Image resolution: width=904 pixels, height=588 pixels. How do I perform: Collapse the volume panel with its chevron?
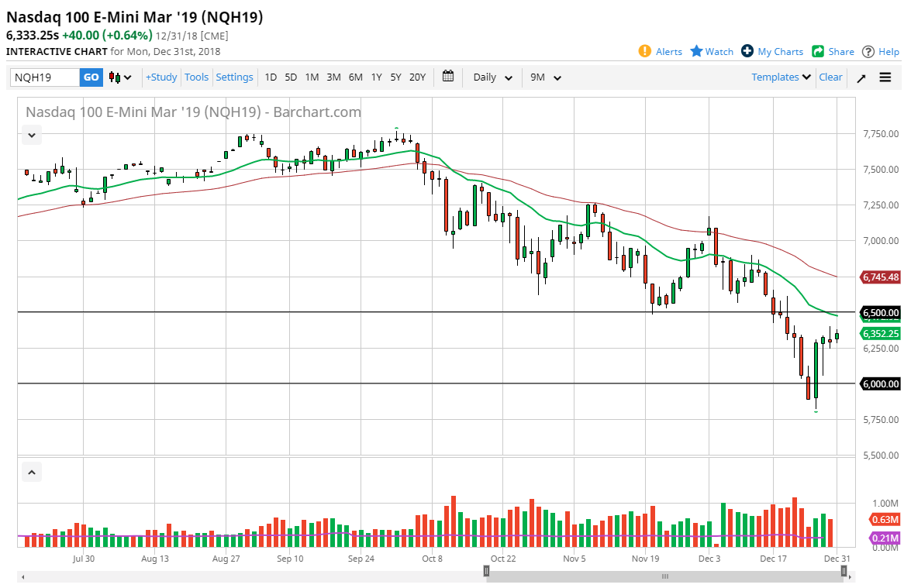click(31, 471)
